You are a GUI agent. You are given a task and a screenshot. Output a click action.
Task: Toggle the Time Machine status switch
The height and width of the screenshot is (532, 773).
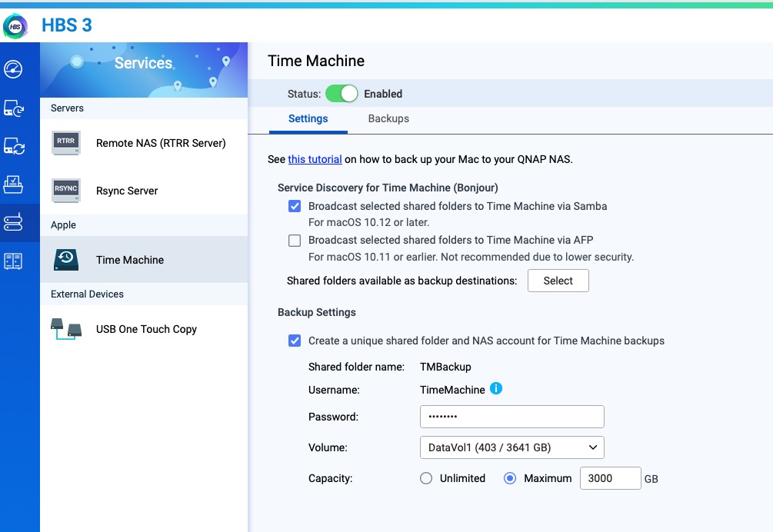tap(342, 94)
